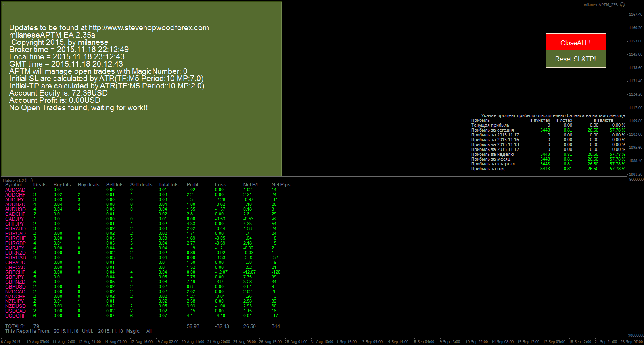This screenshot has height=345, width=644.
Task: Click the Net Pips column header
Action: click(x=281, y=185)
